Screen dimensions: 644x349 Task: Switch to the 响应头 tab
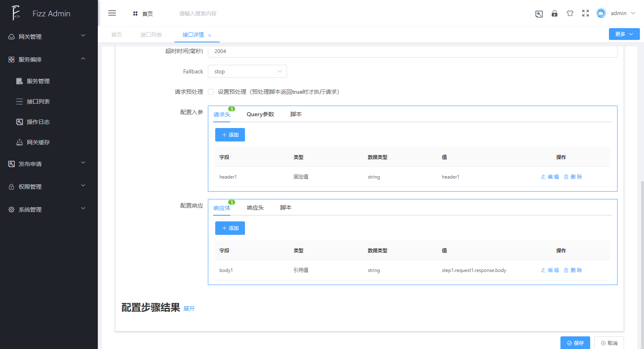(x=255, y=208)
